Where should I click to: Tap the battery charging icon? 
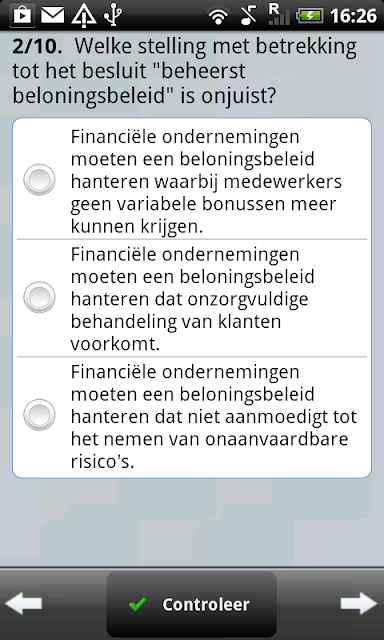click(x=310, y=16)
